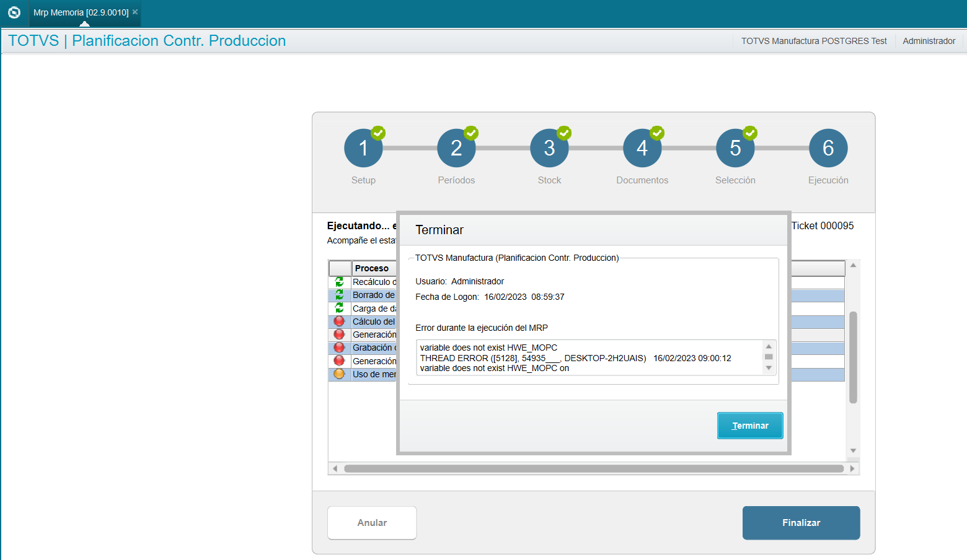The width and height of the screenshot is (967, 560).
Task: Click orange status icon for Uso row
Action: 339,374
